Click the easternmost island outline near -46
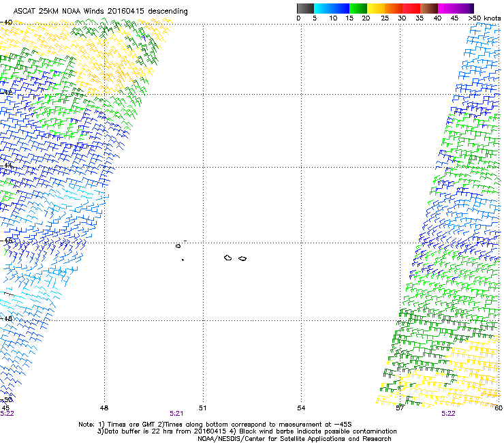This screenshot has width=504, height=443. [x=242, y=259]
